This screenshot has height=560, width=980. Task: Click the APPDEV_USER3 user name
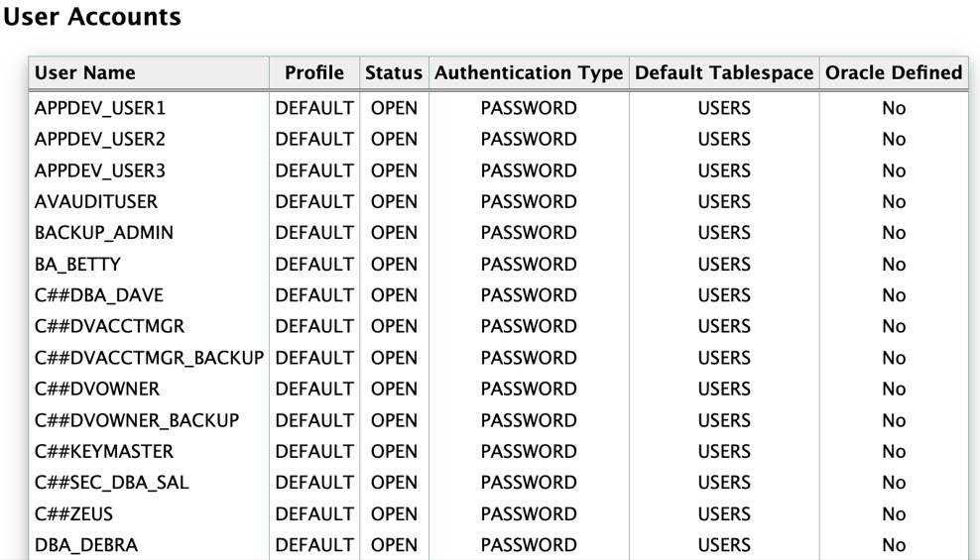[100, 170]
